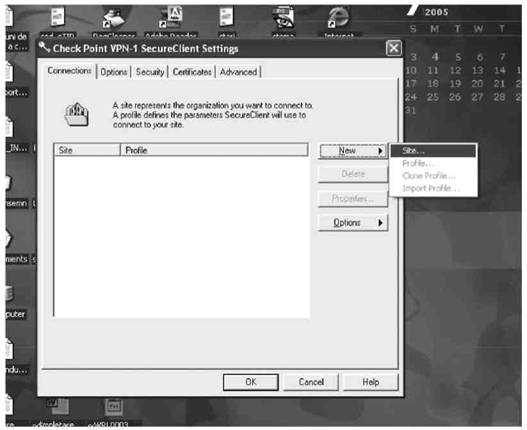Confirm settings with the OK button
Viewport: 527px width, 430px height.
(x=251, y=382)
